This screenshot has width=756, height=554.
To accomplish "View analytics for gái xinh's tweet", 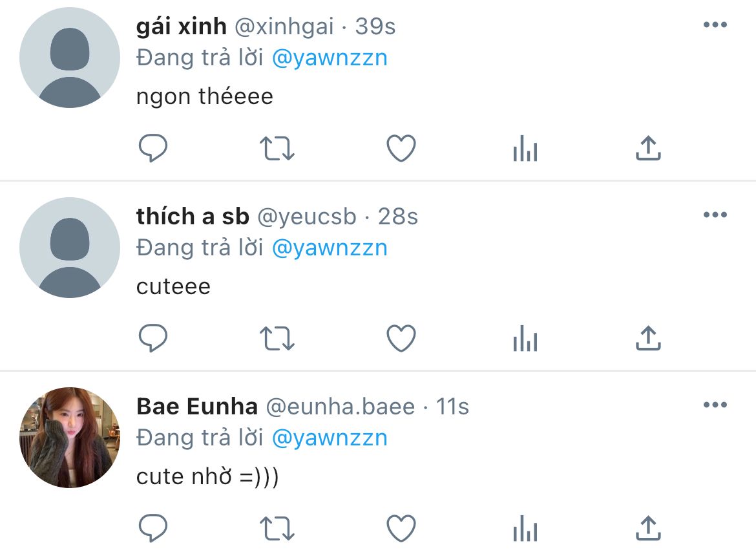I will tap(525, 148).
